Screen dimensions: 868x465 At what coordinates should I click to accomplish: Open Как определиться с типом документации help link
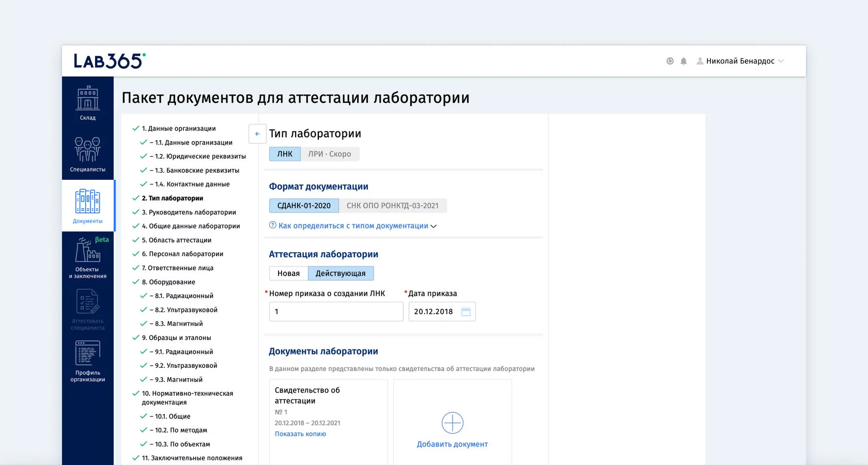coord(353,226)
